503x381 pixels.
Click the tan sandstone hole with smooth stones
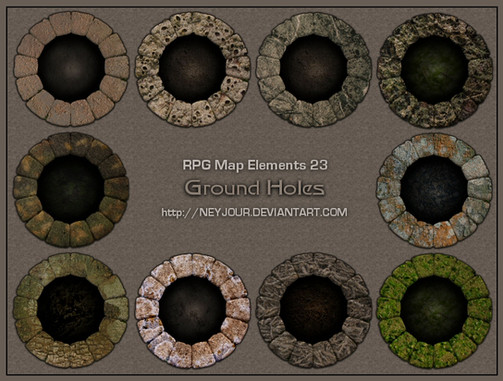[x=71, y=69]
